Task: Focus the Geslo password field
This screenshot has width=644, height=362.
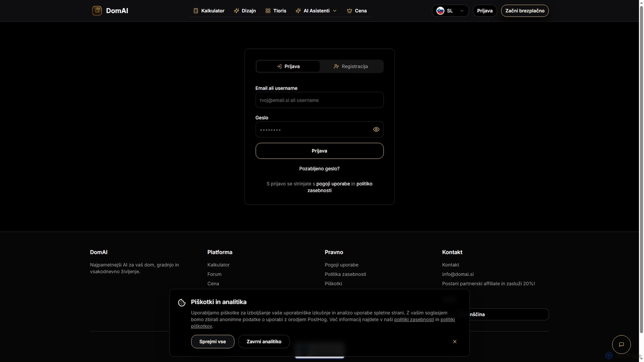Action: click(319, 130)
